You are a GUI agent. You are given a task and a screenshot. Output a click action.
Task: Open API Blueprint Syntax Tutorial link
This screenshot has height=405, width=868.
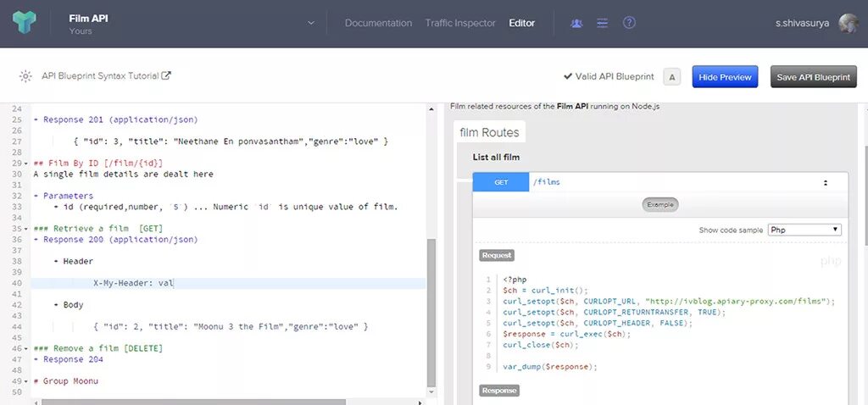(x=100, y=75)
